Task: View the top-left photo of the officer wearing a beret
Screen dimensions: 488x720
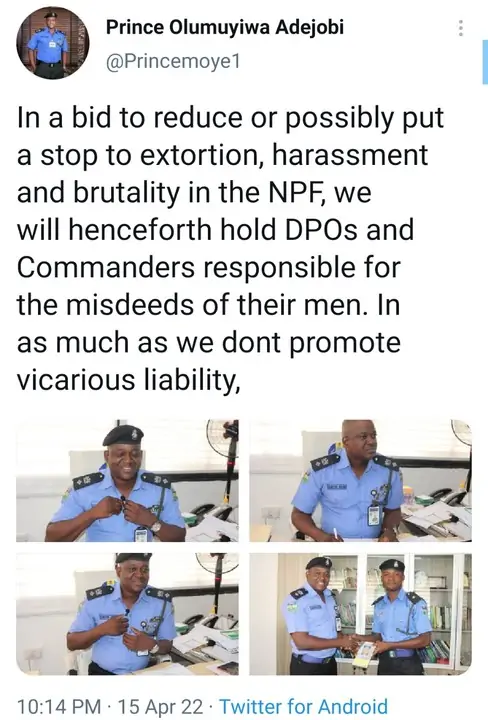Action: (127, 480)
